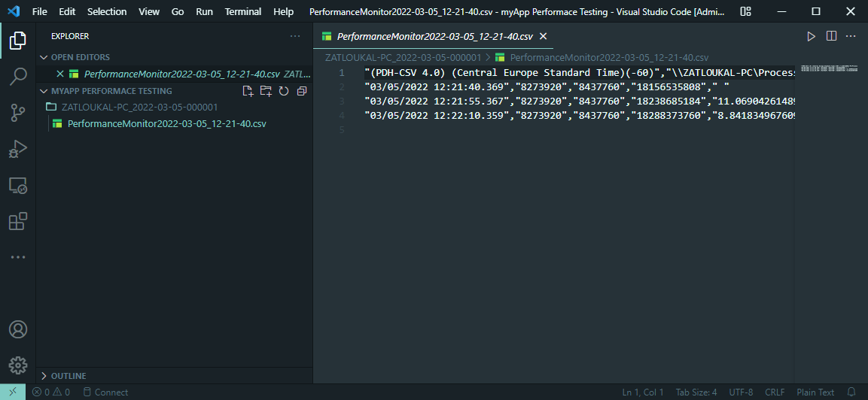868x400 pixels.
Task: Open Run and Debug view
Action: point(18,149)
